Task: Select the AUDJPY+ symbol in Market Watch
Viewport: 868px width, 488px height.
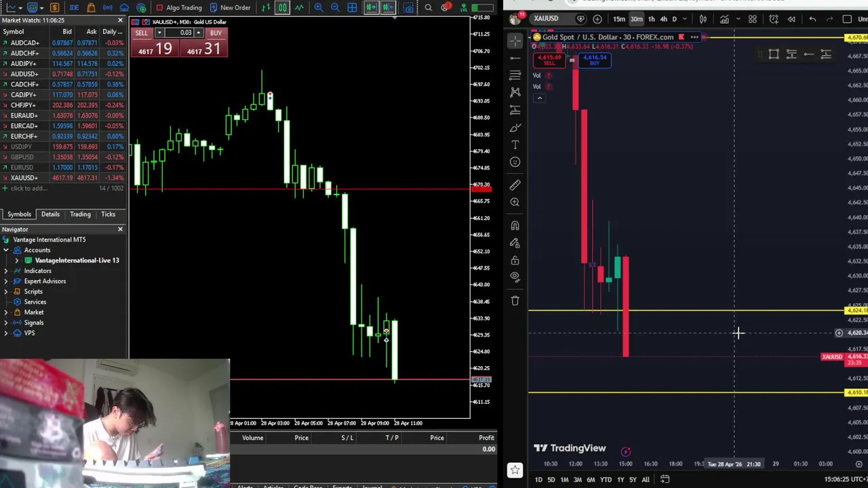Action: [24, 63]
